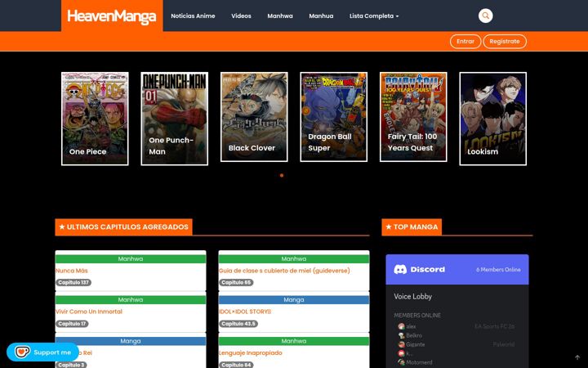The image size is (588, 368).
Task: Click the Support me button text
Action: pos(52,352)
